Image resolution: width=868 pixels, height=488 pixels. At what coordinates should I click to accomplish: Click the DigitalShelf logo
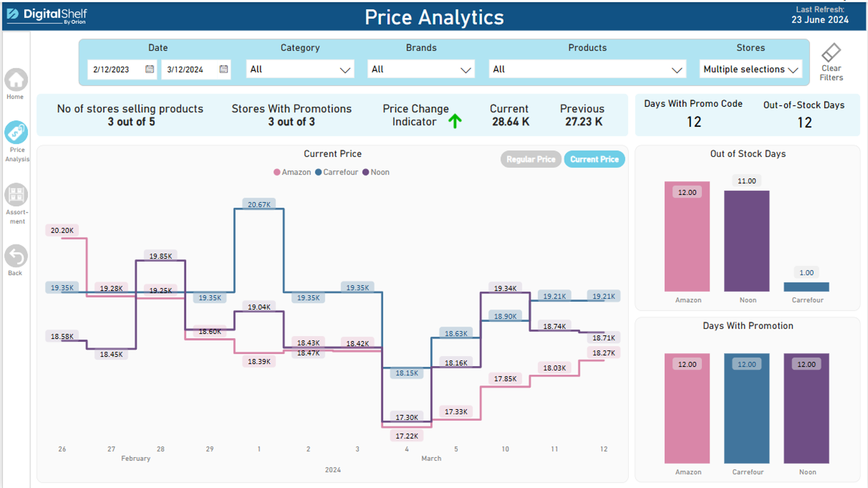tap(46, 16)
